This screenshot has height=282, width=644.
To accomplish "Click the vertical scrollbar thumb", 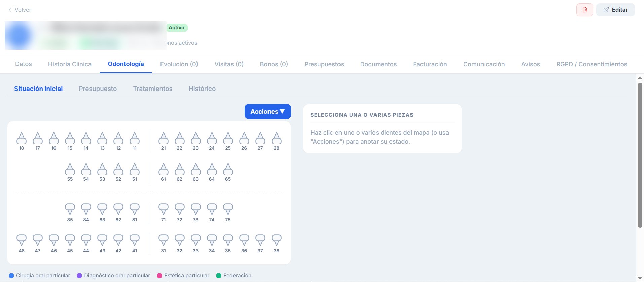I will pos(640,155).
